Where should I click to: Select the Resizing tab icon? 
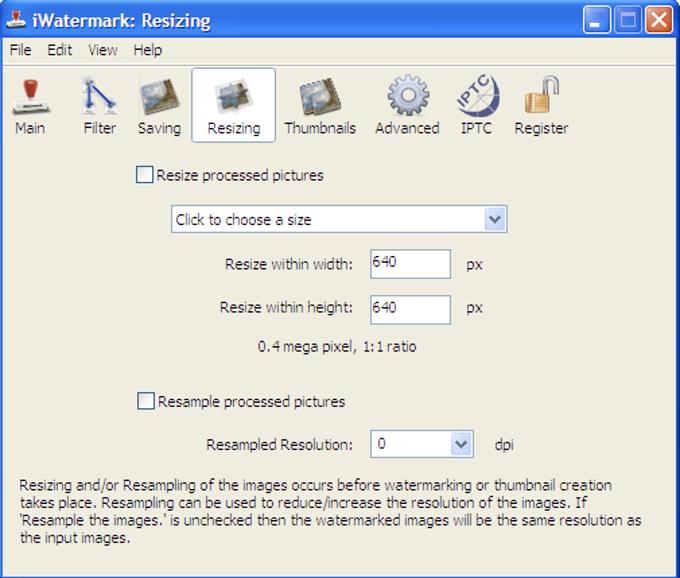pos(233,105)
